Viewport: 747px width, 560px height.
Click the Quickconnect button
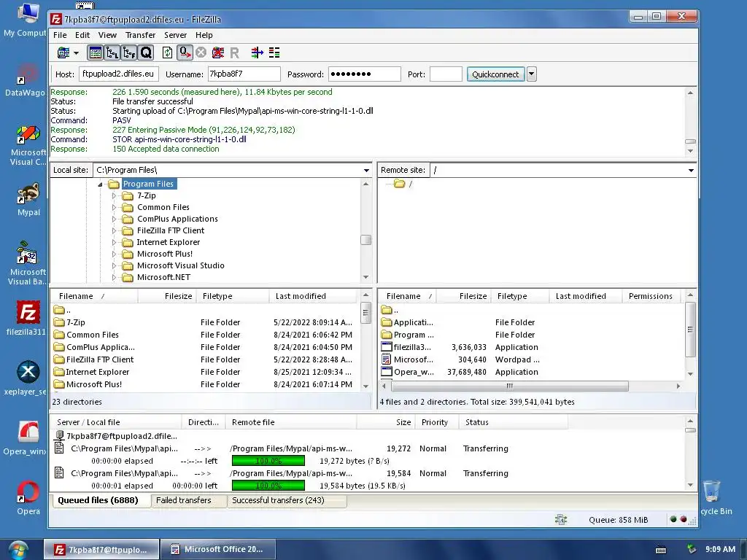pos(495,74)
